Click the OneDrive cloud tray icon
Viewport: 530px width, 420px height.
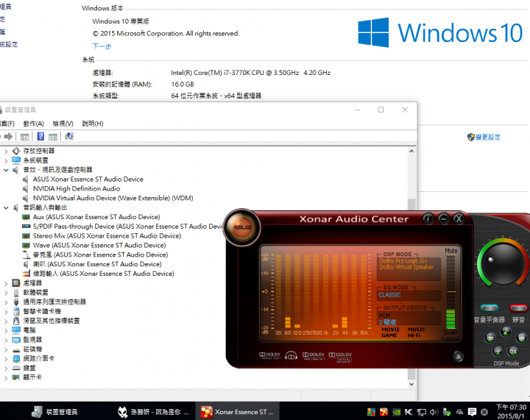pos(459,412)
